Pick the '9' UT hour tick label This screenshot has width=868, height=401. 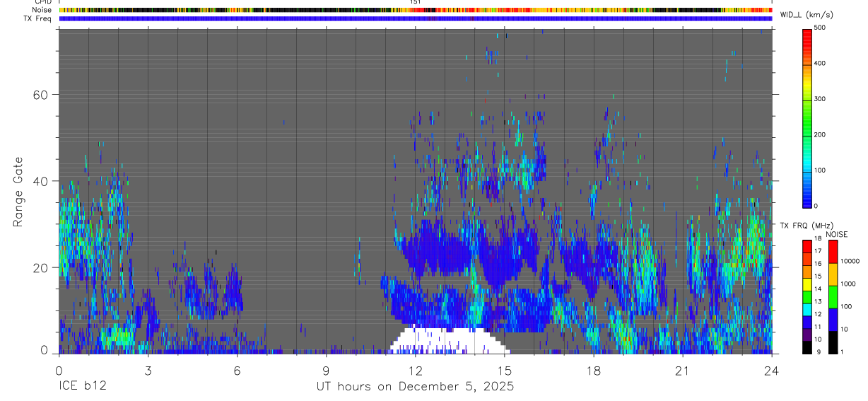(x=326, y=370)
